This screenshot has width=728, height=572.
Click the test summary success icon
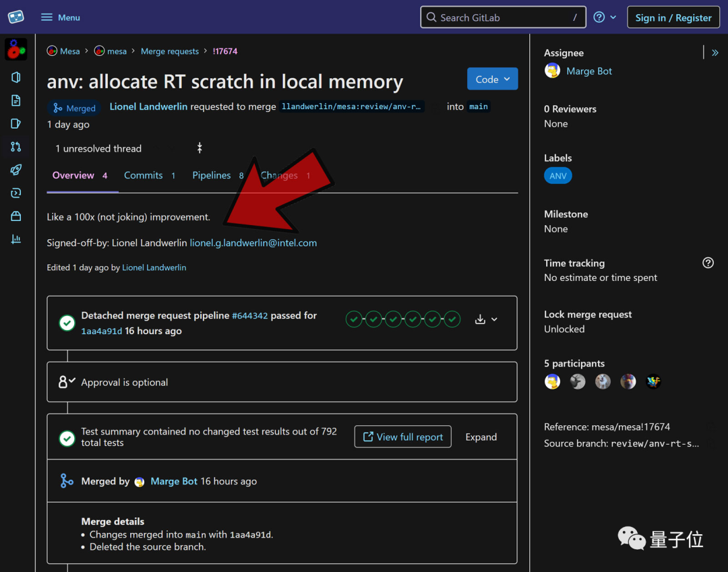67,438
